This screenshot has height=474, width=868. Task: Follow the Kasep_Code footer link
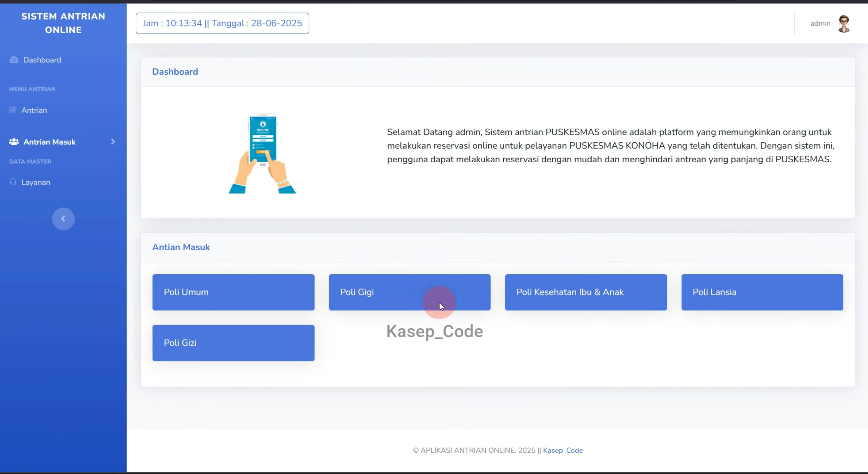point(563,450)
